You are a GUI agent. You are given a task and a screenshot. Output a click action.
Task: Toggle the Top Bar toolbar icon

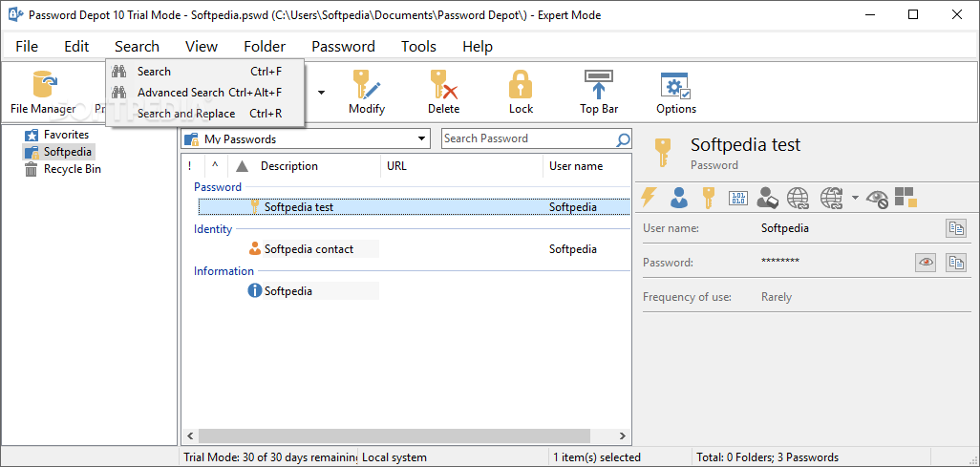point(599,84)
